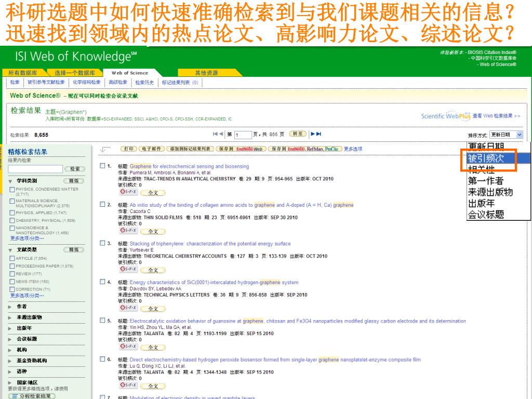The image size is (532, 399).
Task: Open 标记结果列表 (0) link
Action: click(x=180, y=82)
